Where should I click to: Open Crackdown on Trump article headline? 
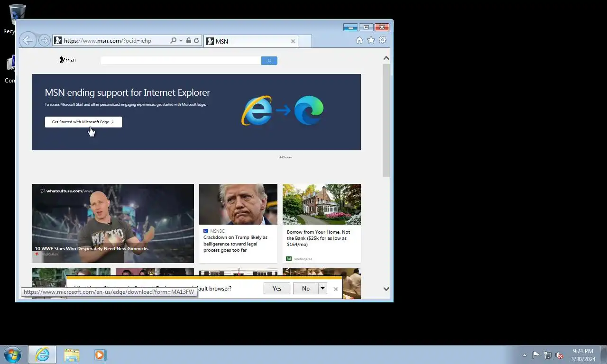point(236,244)
